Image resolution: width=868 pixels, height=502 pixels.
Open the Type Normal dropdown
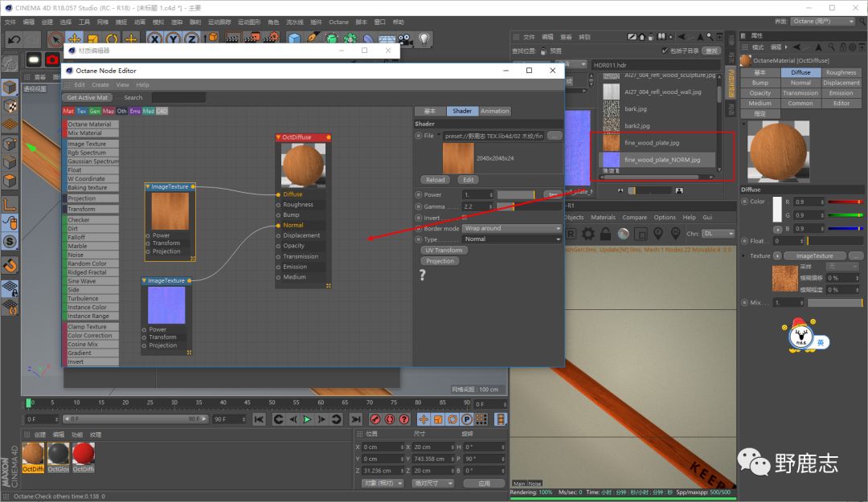(512, 239)
